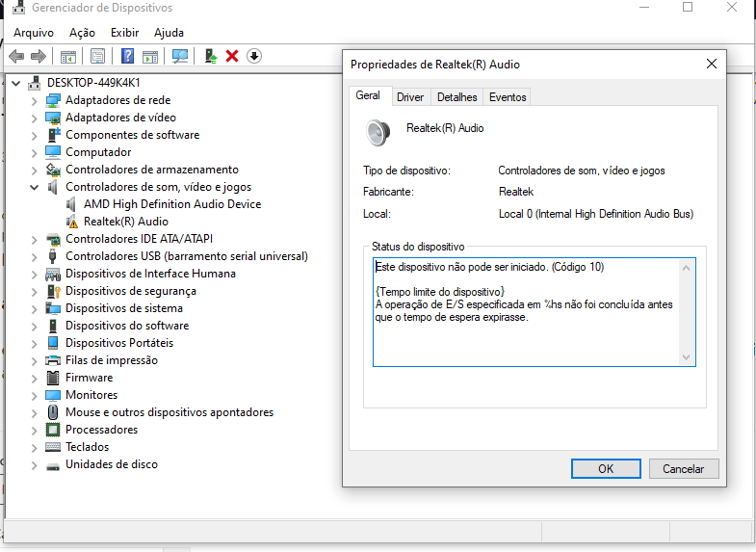Select the Unidades de disco label
Viewport: 756px width, 552px height.
[112, 464]
